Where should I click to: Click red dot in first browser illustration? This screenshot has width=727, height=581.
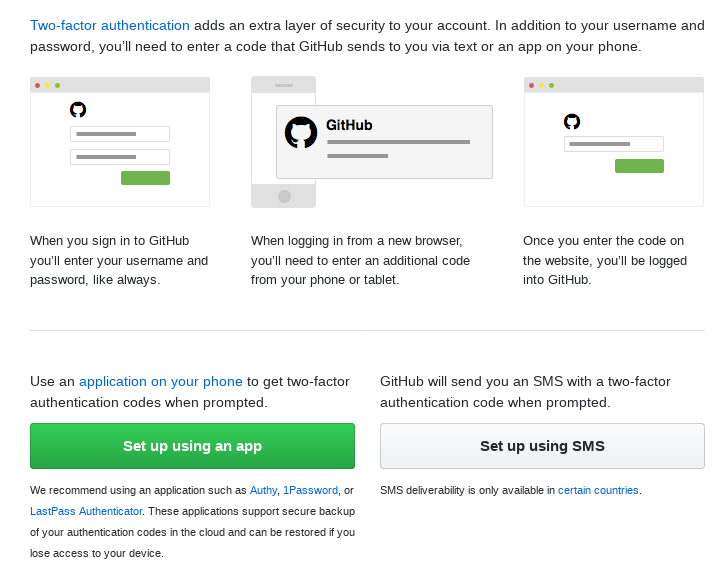(38, 85)
